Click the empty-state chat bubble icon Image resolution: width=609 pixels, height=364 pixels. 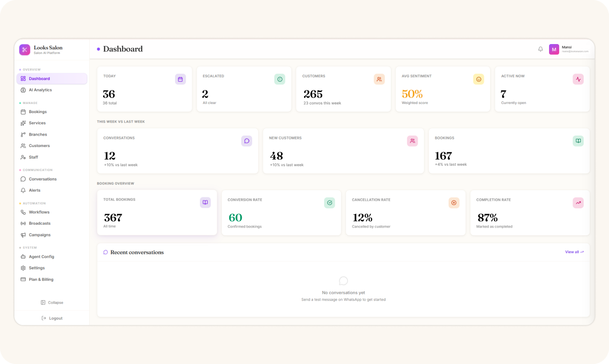click(x=343, y=281)
